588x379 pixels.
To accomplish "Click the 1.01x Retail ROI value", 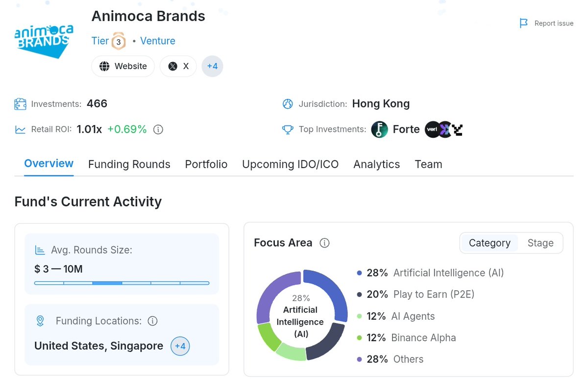I will [89, 129].
